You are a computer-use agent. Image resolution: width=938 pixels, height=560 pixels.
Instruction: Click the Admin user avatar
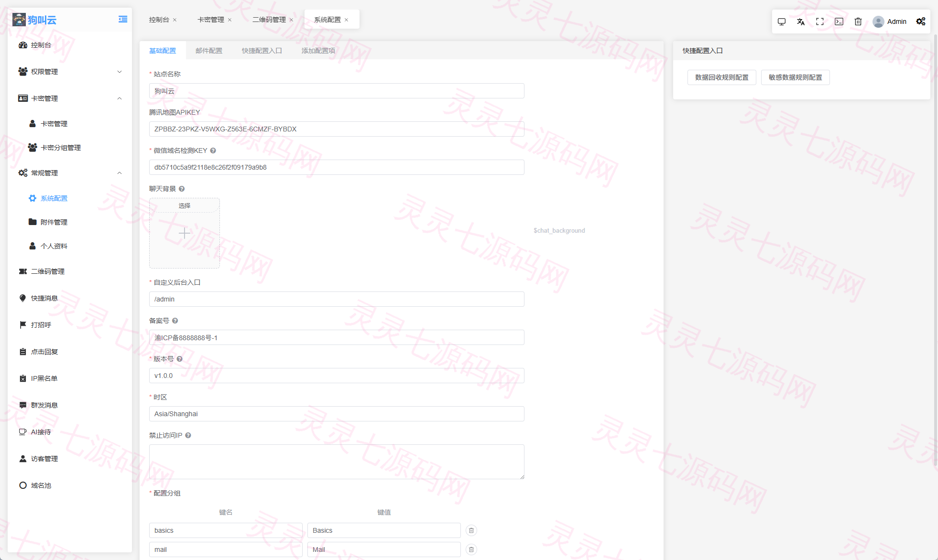(878, 22)
